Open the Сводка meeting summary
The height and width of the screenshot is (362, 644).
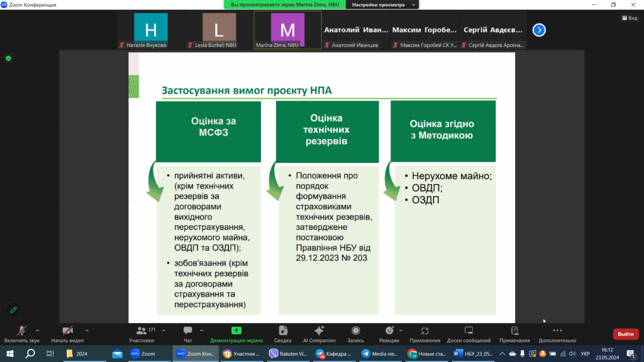point(282,334)
